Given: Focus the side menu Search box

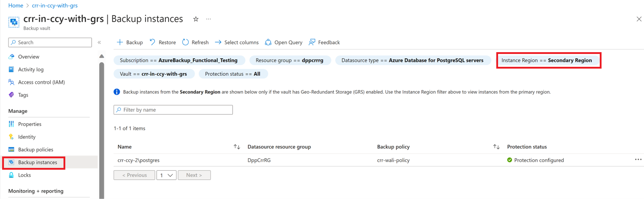Looking at the screenshot, I should coord(50,42).
